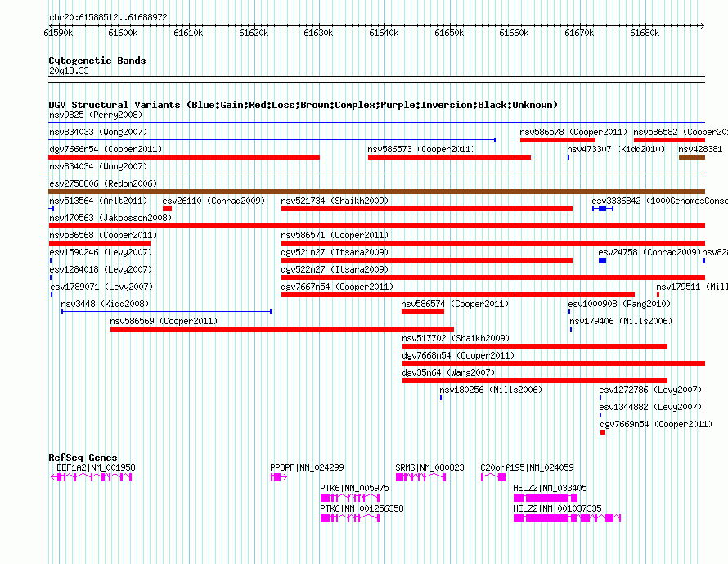Open the EEF1A2|NM_001958 gene label
The width and height of the screenshot is (728, 564).
96,468
